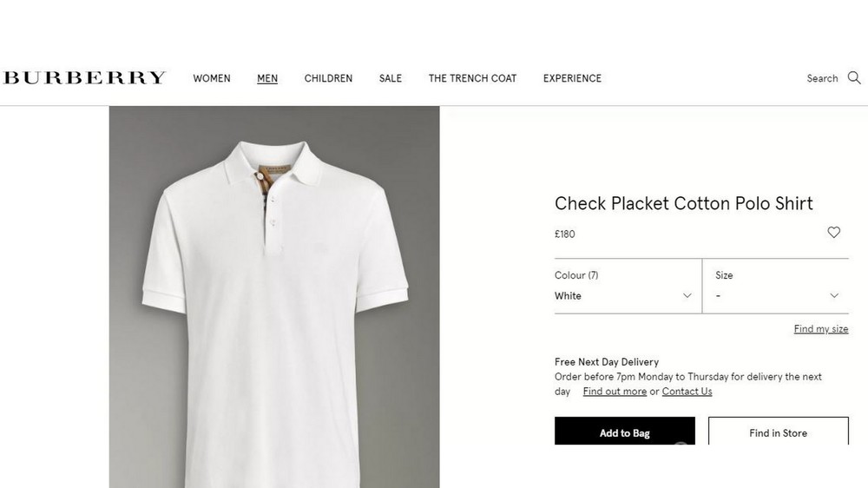Screen dimensions: 868x488
Task: Open the Women menu
Action: (212, 78)
